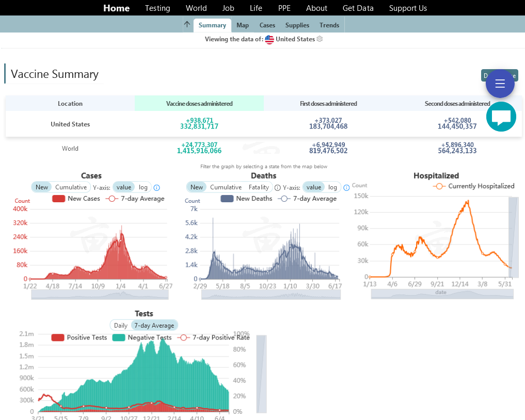Switch Cases chart to Cumulative
This screenshot has width=525, height=420.
pos(71,187)
